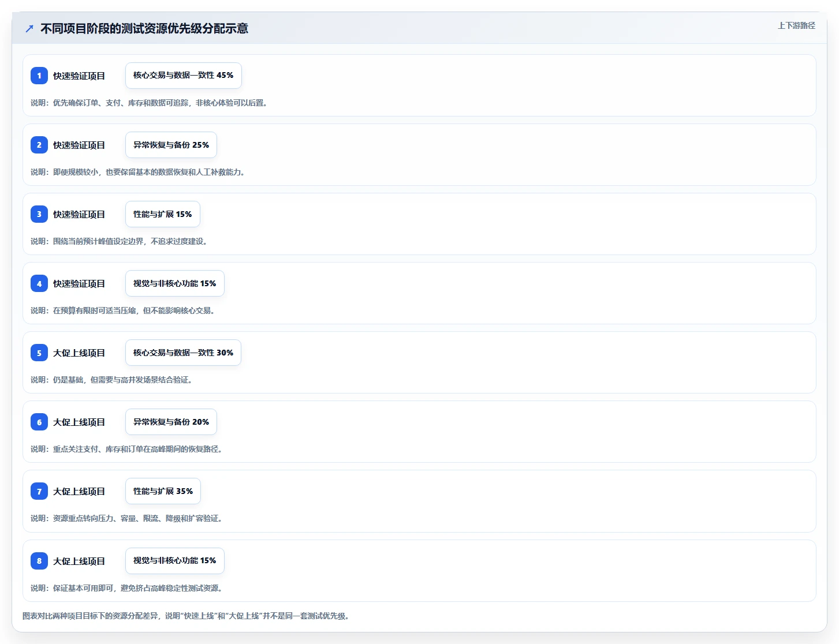Click the footer caption 图表对比两种项目目标下的资源分配差异
Screen dimensions: 839x644
coord(90,616)
